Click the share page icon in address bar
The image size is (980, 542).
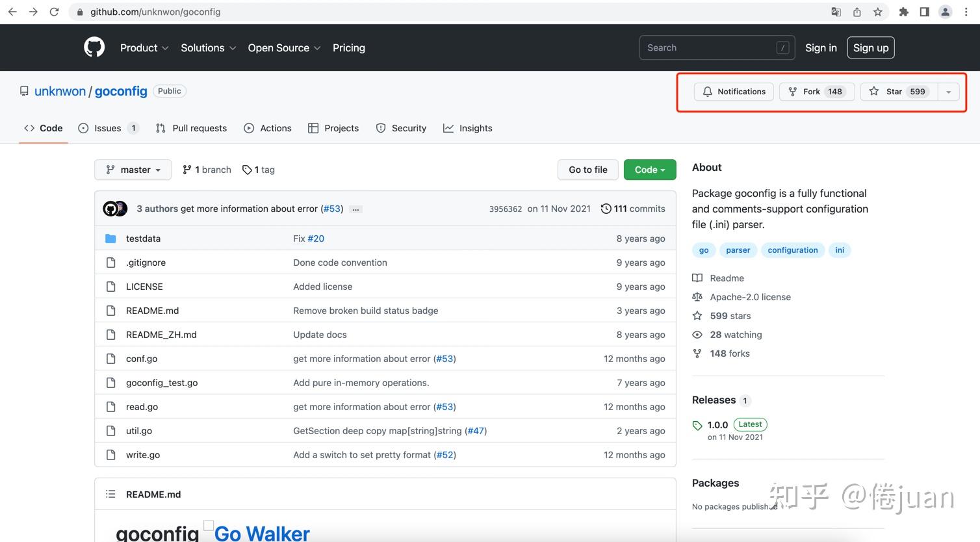click(857, 12)
